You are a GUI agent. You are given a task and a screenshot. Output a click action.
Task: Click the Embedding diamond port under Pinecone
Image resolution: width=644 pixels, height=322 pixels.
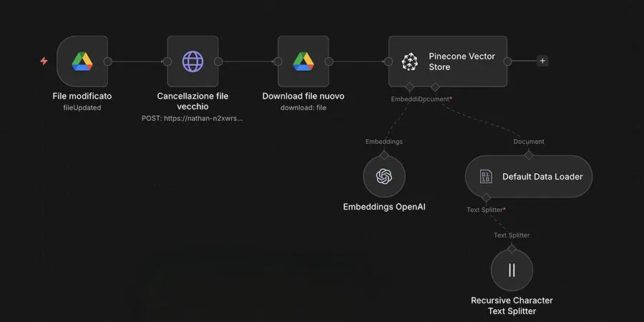pyautogui.click(x=409, y=87)
